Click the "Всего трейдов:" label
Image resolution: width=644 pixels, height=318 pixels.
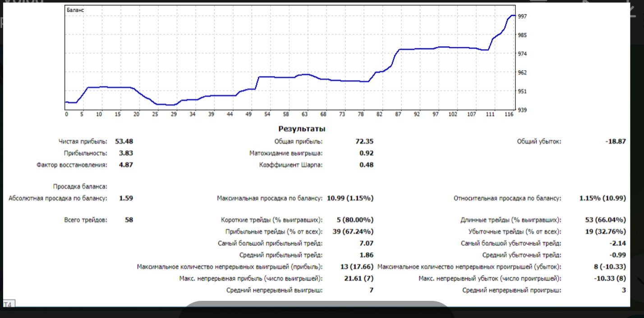coord(86,220)
